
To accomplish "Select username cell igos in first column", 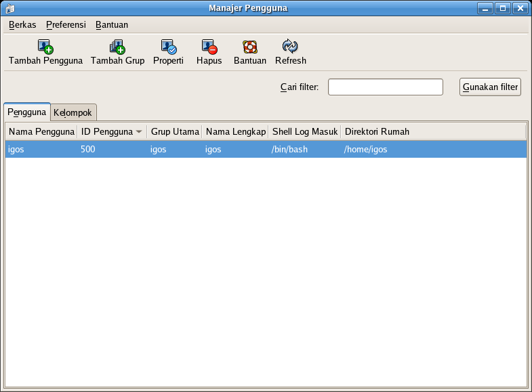I will 16,150.
